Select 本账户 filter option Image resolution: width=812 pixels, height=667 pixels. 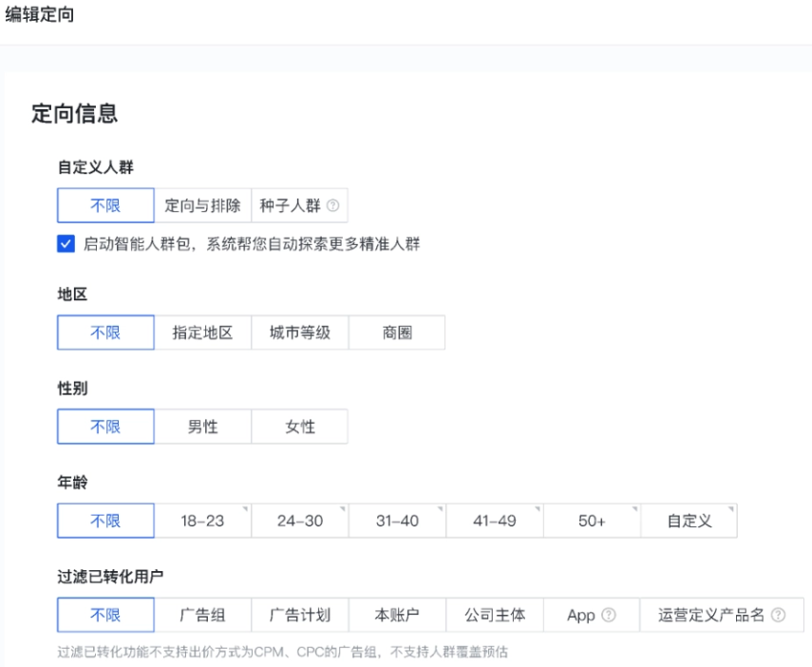click(x=397, y=615)
